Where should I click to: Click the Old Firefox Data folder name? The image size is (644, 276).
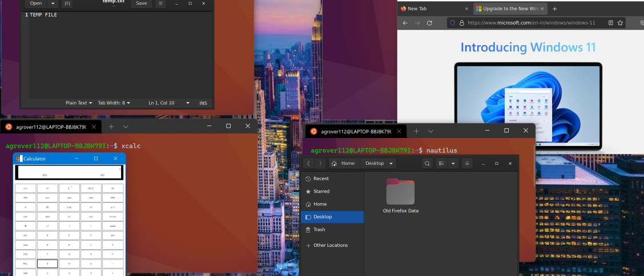click(400, 211)
